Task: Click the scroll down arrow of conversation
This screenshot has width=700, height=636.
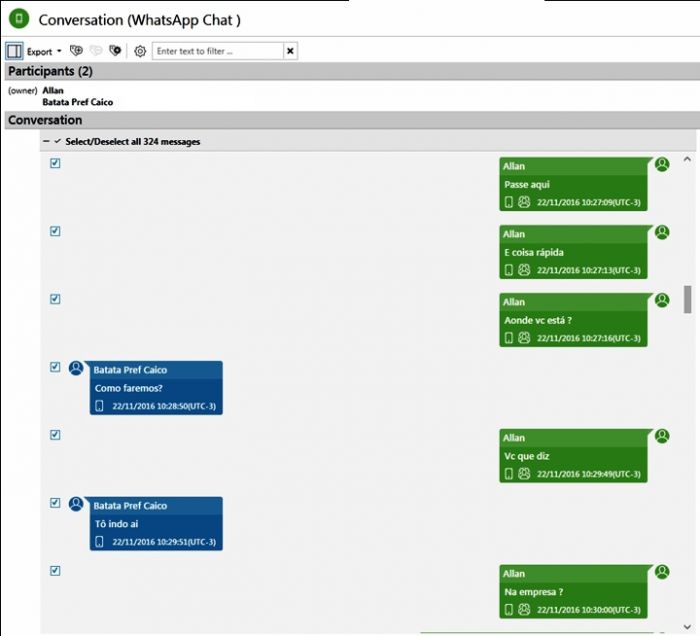Action: click(688, 627)
